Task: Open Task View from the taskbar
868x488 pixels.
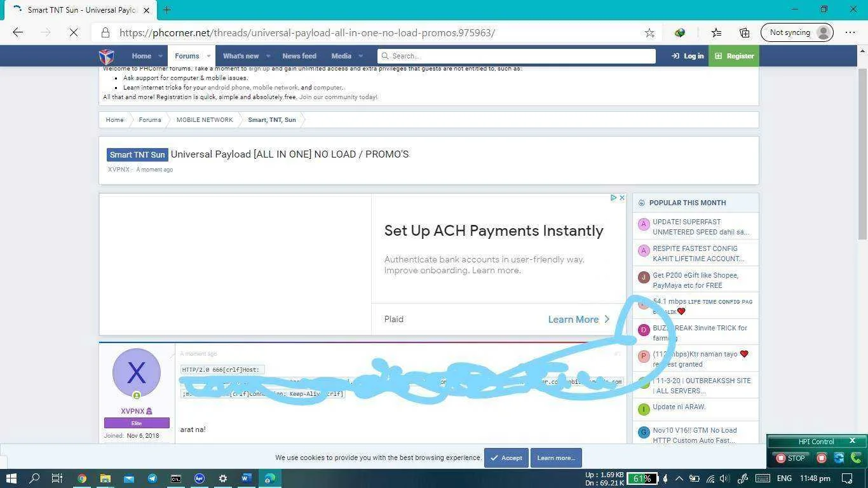Action: pos(57,478)
